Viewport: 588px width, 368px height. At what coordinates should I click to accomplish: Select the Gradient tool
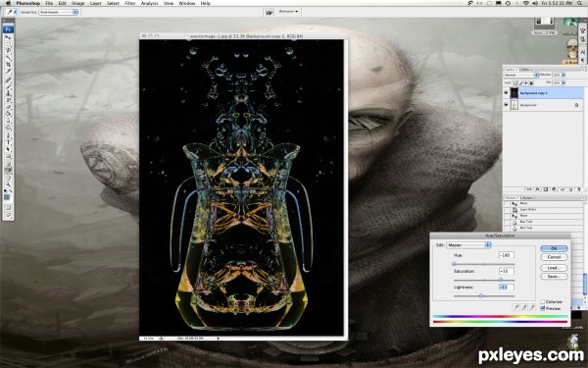pos(8,114)
